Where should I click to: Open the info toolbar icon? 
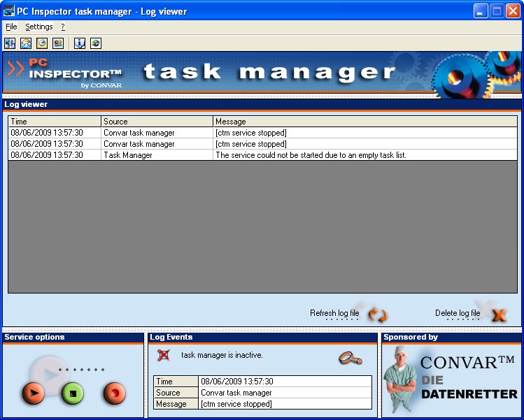[80, 43]
